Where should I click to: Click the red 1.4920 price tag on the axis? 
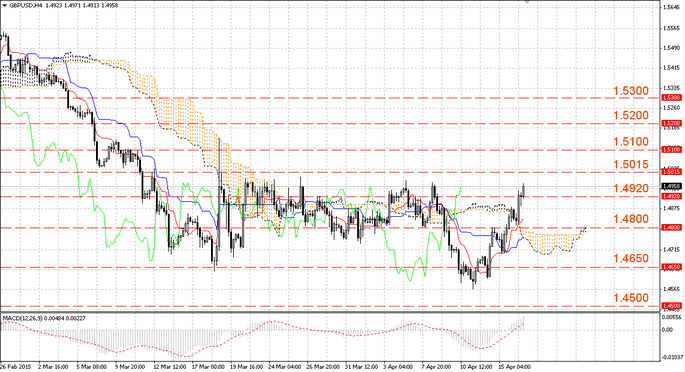pos(671,196)
